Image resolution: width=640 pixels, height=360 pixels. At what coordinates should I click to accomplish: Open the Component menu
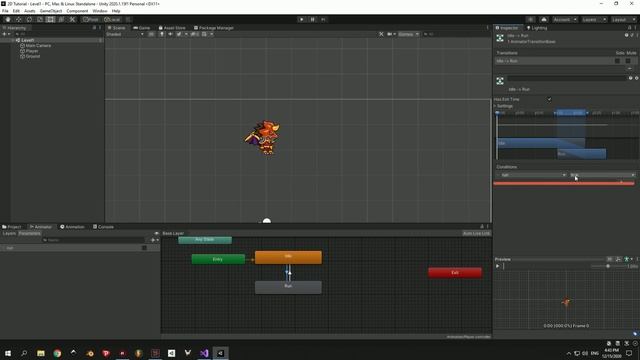tap(77, 11)
